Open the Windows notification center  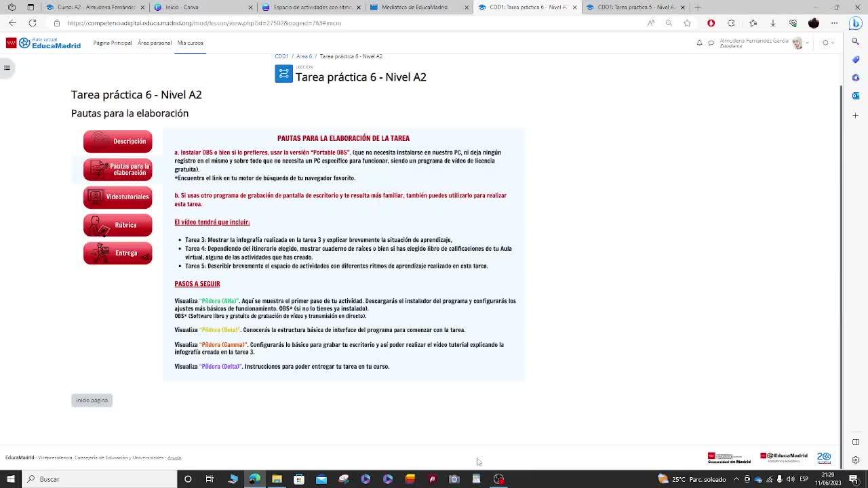[x=854, y=479]
